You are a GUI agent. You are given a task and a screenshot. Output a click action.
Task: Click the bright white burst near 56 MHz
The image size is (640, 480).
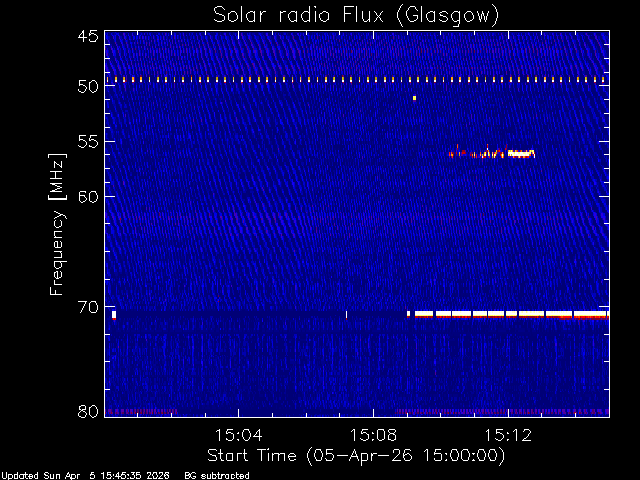521,153
